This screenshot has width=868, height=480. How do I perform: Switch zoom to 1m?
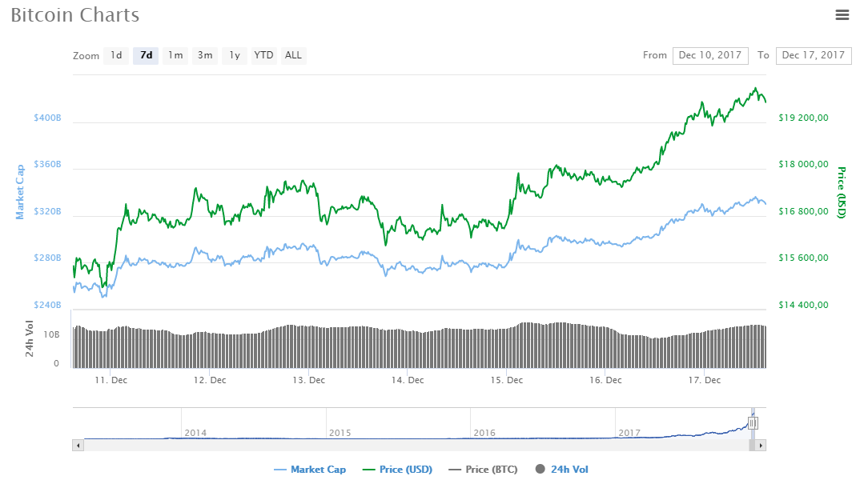[x=175, y=55]
